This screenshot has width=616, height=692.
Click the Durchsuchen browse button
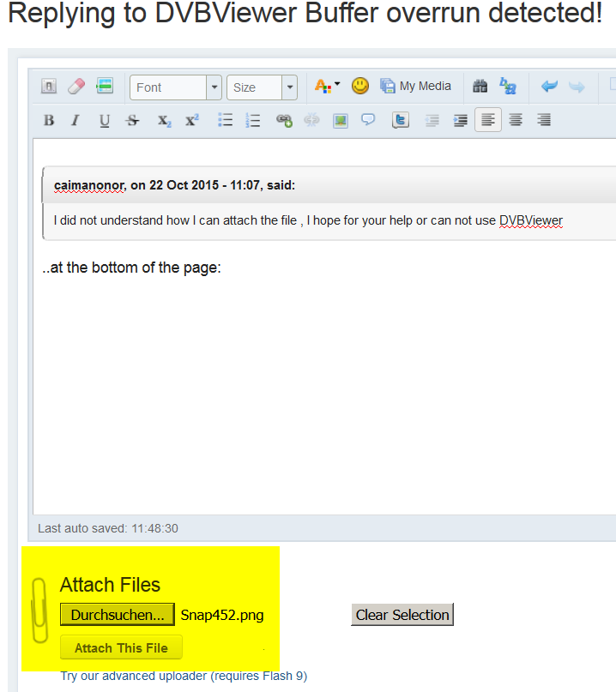(118, 615)
